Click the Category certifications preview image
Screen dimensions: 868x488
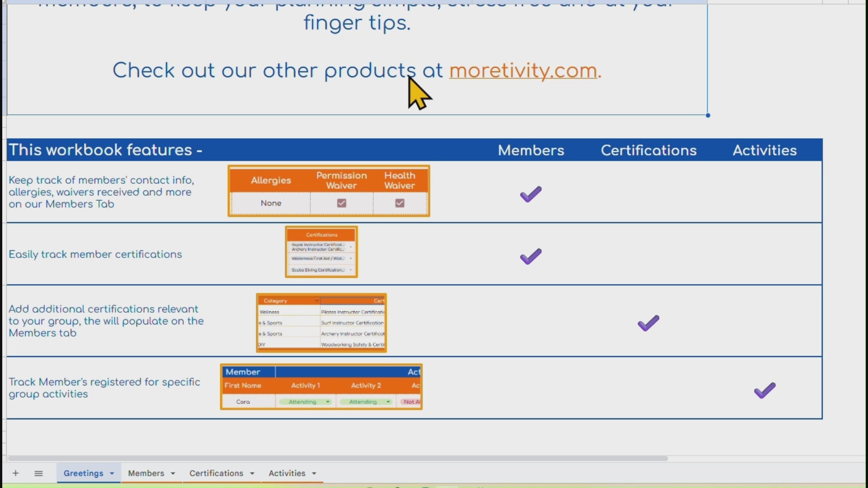coord(321,323)
